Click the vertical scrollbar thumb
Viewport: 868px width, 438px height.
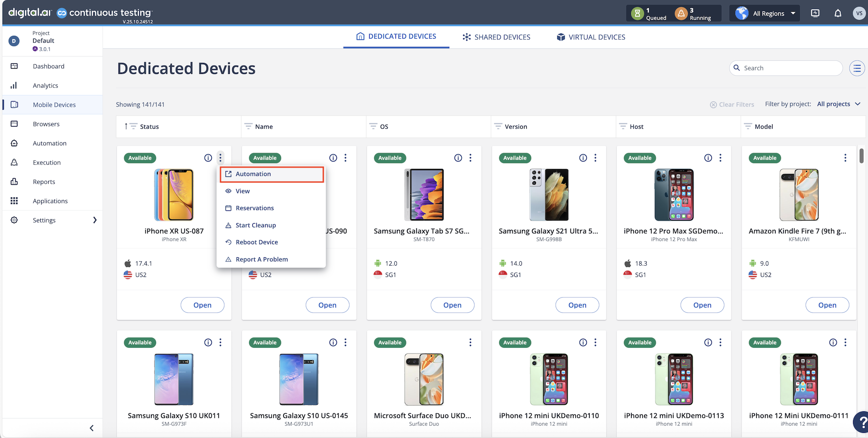861,156
